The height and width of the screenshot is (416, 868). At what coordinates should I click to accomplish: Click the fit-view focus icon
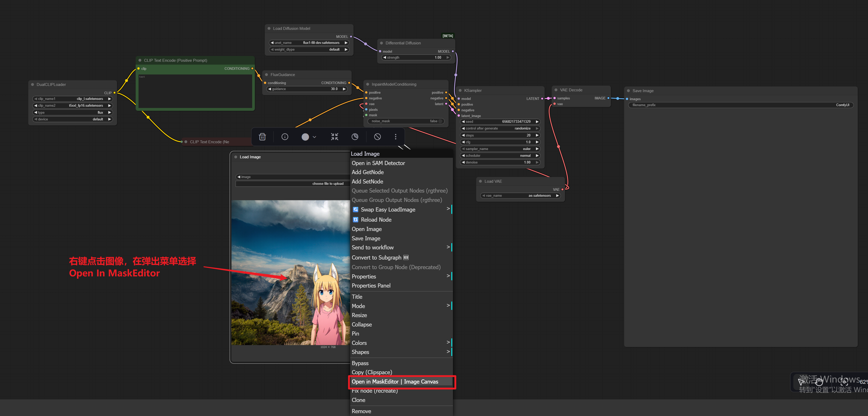tap(844, 382)
